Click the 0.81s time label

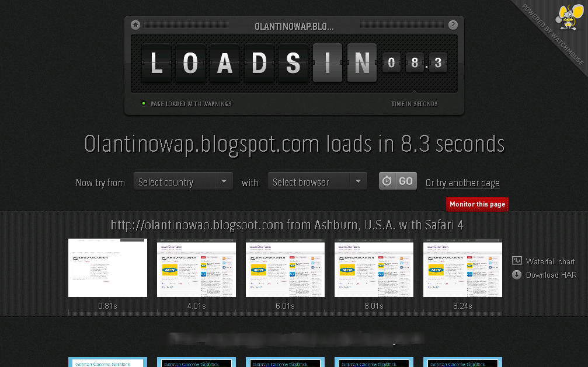point(107,306)
